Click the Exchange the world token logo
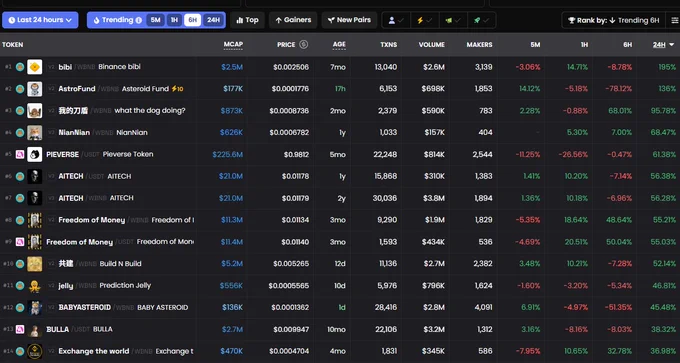680x363 pixels. tap(35, 351)
